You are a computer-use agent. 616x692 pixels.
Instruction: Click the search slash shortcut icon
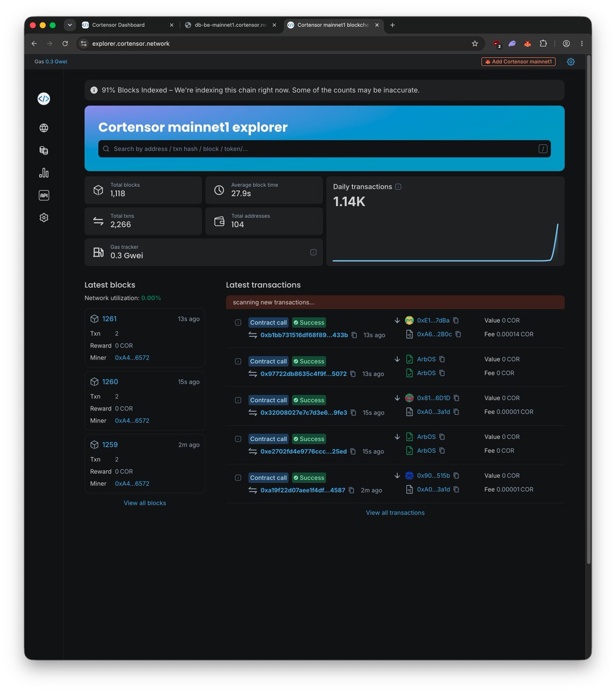[x=543, y=149]
